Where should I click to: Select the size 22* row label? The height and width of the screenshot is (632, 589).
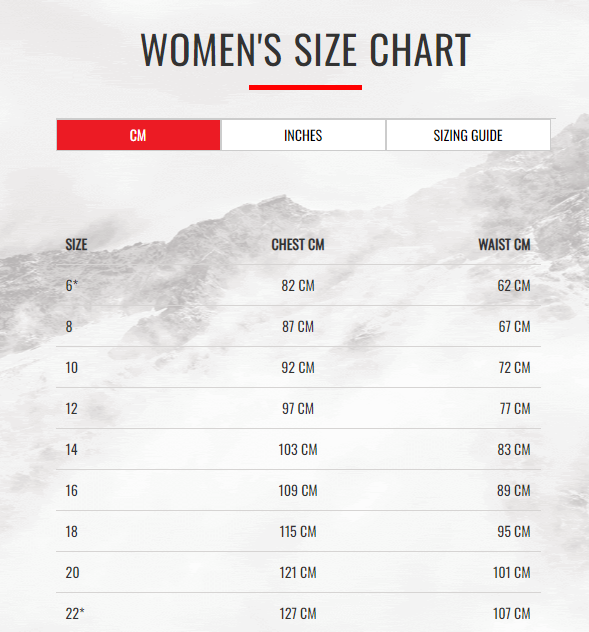tap(75, 613)
